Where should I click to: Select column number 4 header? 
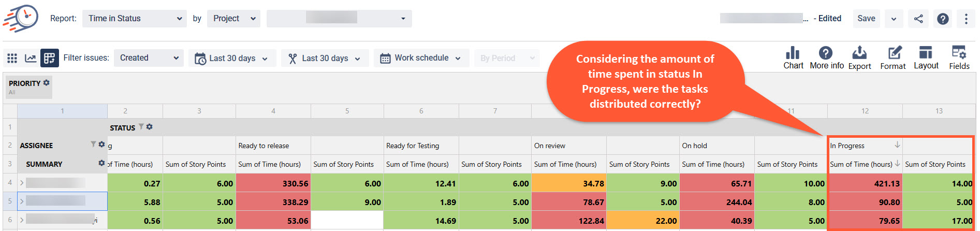coord(273,111)
